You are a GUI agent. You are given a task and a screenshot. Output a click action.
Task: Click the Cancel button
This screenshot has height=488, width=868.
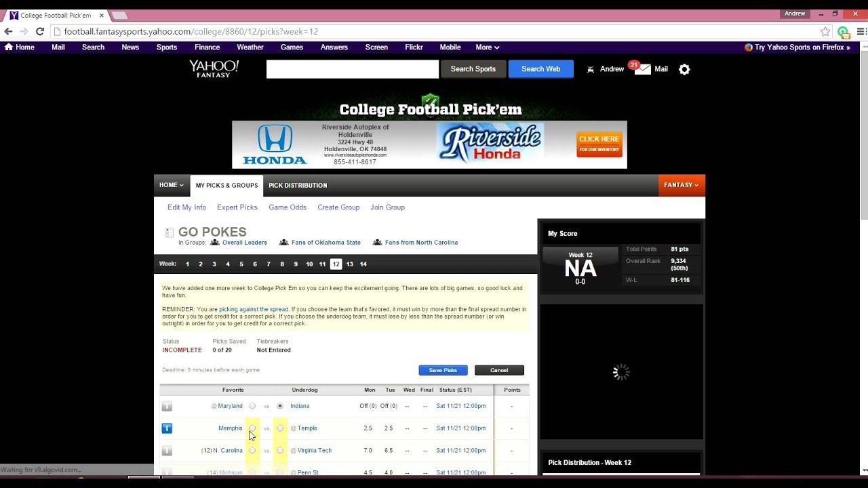pos(499,370)
